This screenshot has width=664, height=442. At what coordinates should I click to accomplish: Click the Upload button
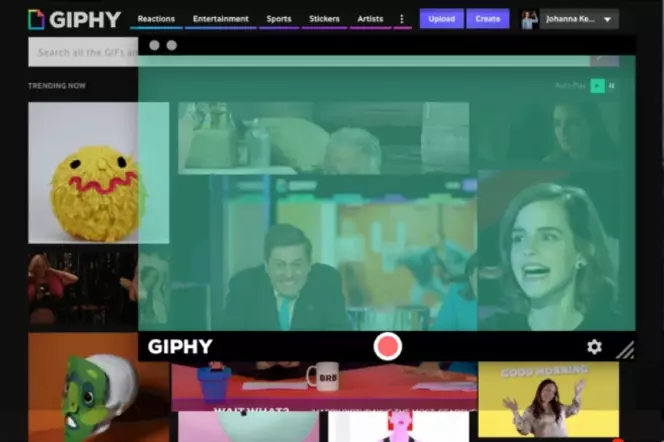coord(441,19)
